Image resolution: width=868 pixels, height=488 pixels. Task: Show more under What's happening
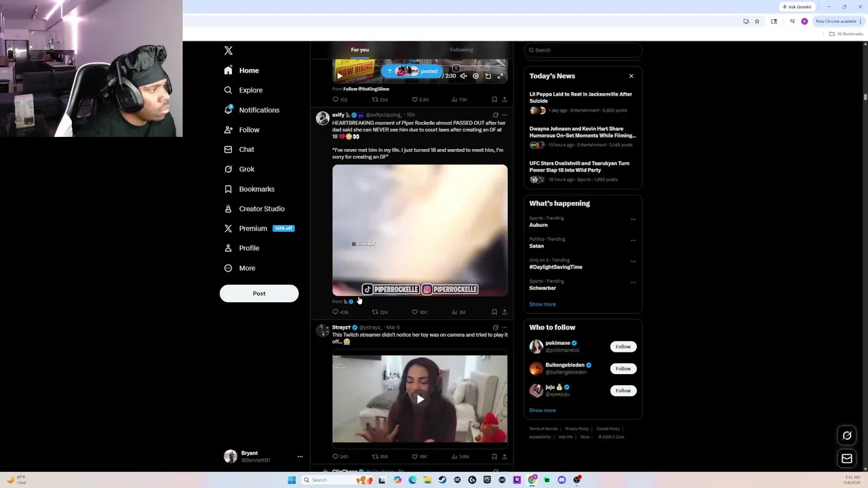tap(542, 304)
